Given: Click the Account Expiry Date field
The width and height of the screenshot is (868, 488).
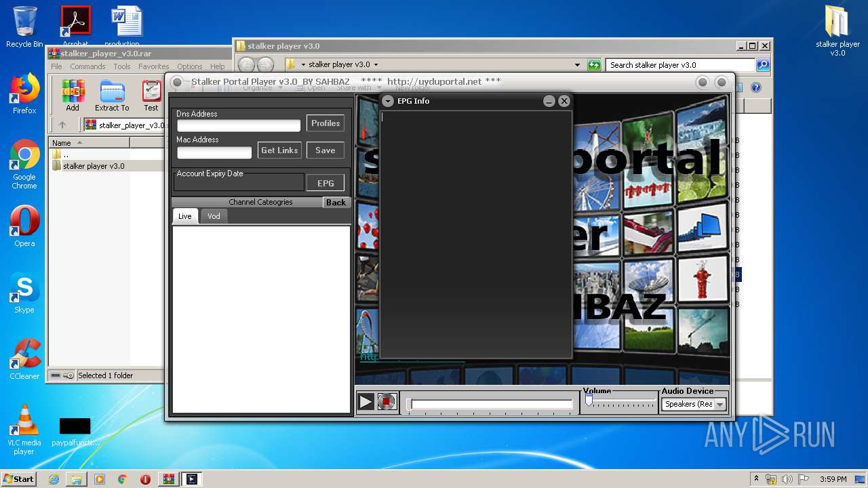Looking at the screenshot, I should point(239,182).
